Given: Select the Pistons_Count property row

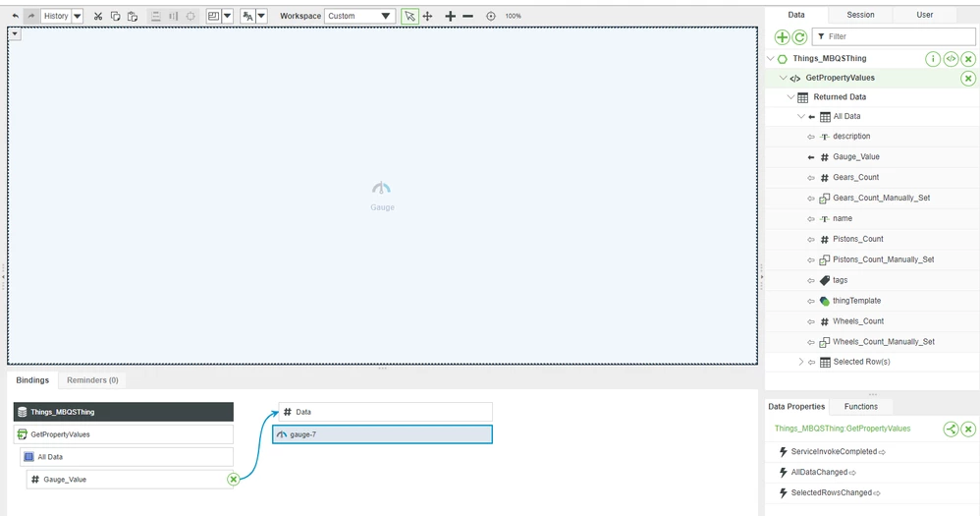Looking at the screenshot, I should point(873,239).
